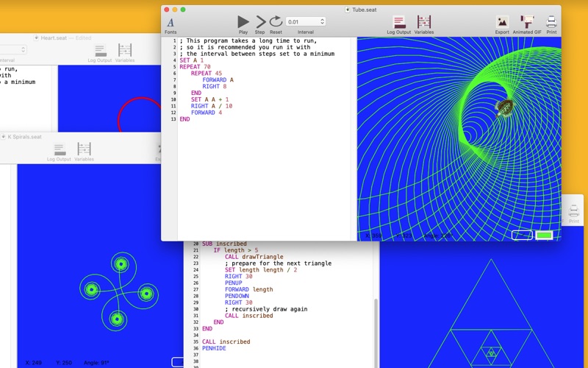Open Variables in K Spirals.seat window

point(84,152)
